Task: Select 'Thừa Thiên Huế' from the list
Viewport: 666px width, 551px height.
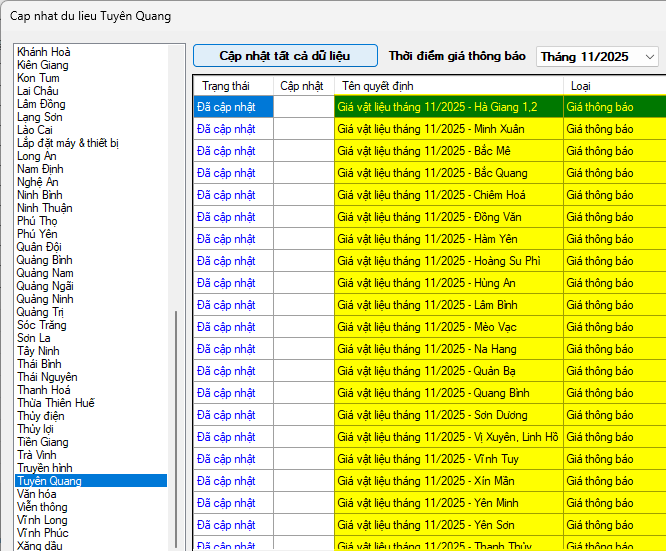Action: pyautogui.click(x=56, y=403)
